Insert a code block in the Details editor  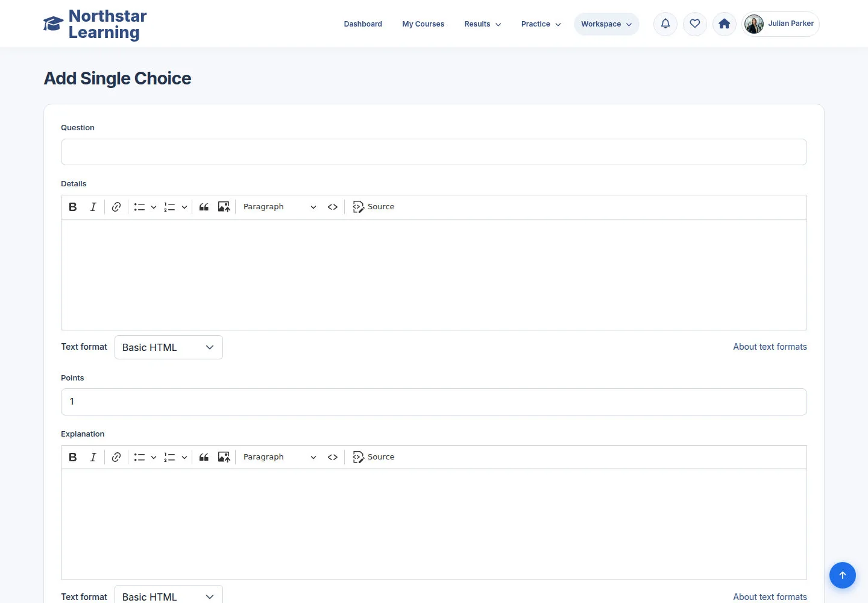click(x=333, y=207)
